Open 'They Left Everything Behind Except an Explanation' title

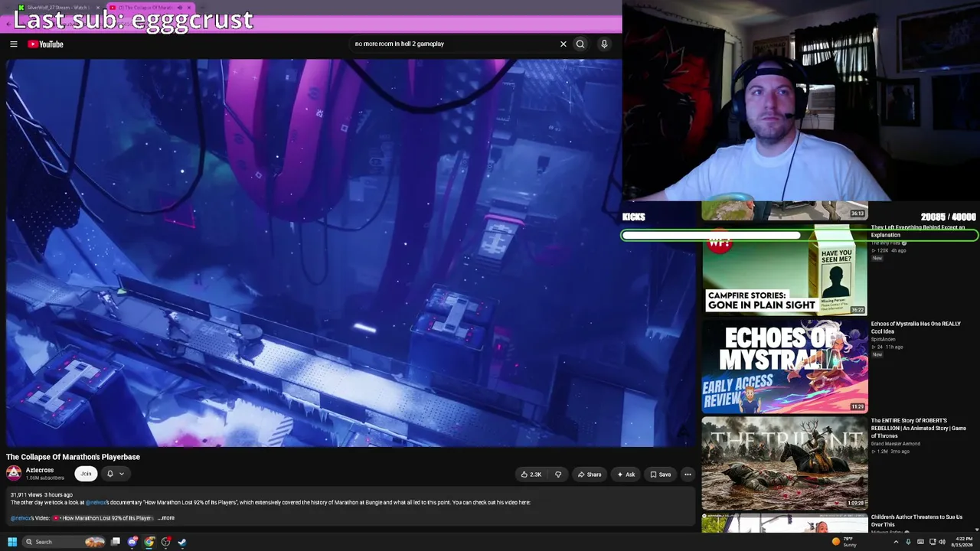(x=918, y=231)
